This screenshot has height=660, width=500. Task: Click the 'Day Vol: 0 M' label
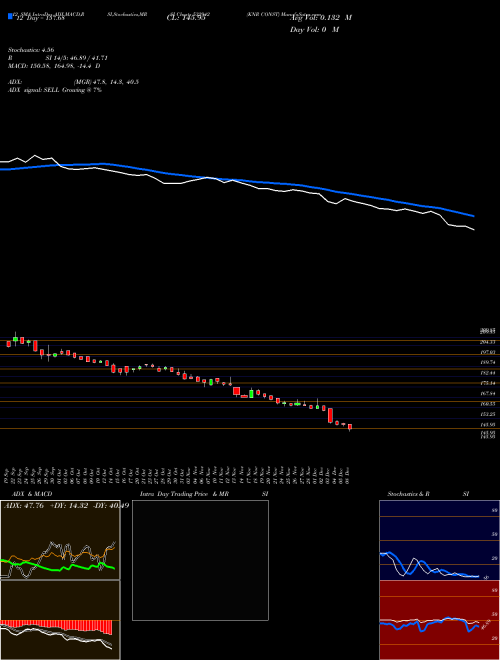point(314,30)
